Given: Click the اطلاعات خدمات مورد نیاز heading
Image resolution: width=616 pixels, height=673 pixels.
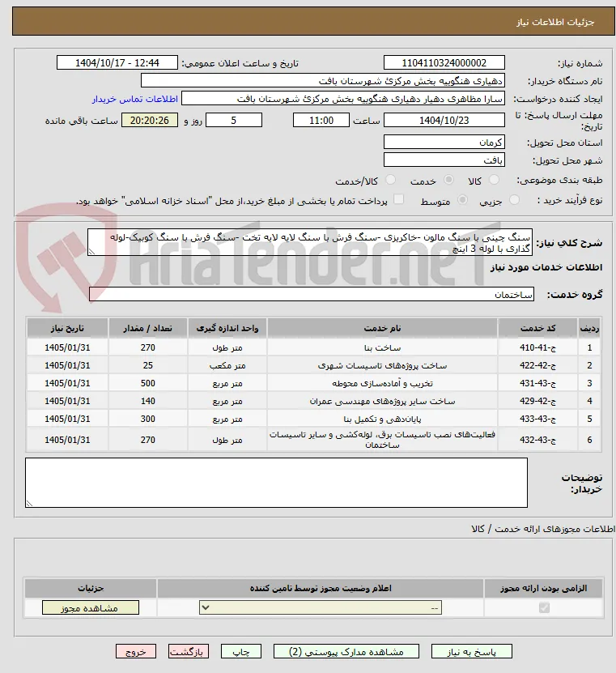Looking at the screenshot, I should coord(546,267).
